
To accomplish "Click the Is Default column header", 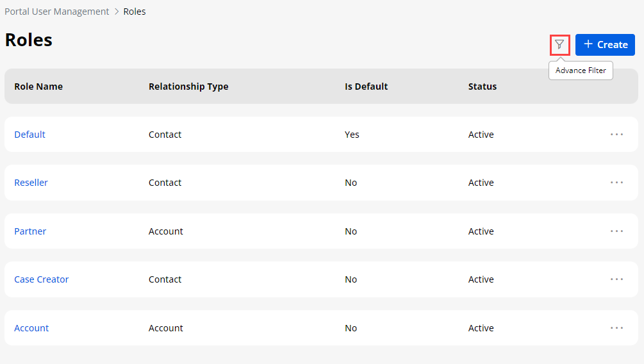I will pyautogui.click(x=366, y=87).
